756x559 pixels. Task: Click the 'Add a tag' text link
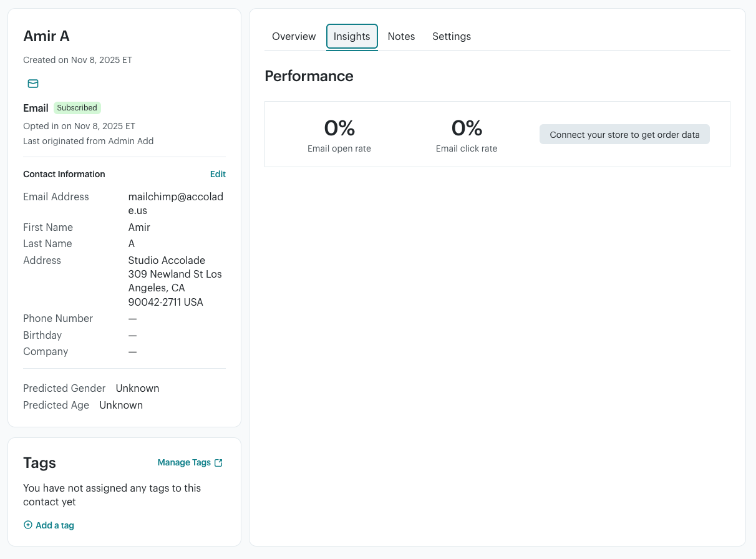[55, 525]
